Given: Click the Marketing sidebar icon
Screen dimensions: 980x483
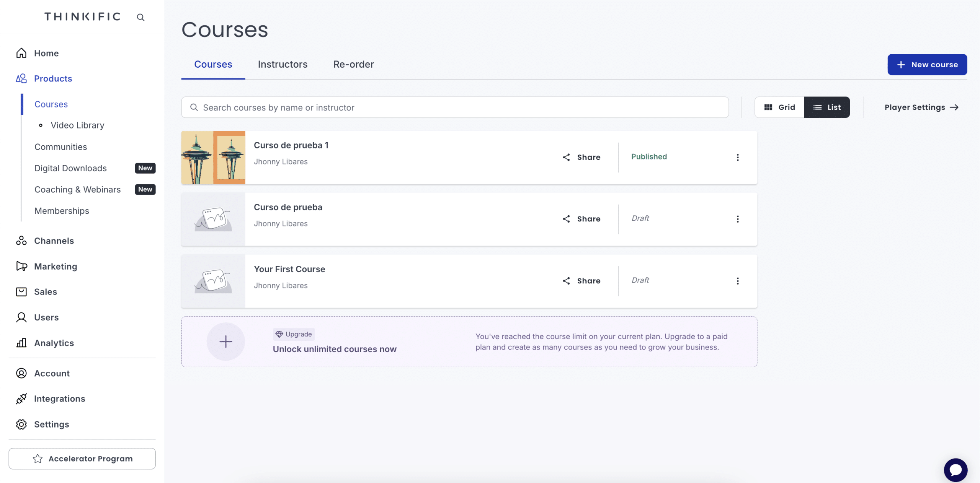Looking at the screenshot, I should coord(21,267).
